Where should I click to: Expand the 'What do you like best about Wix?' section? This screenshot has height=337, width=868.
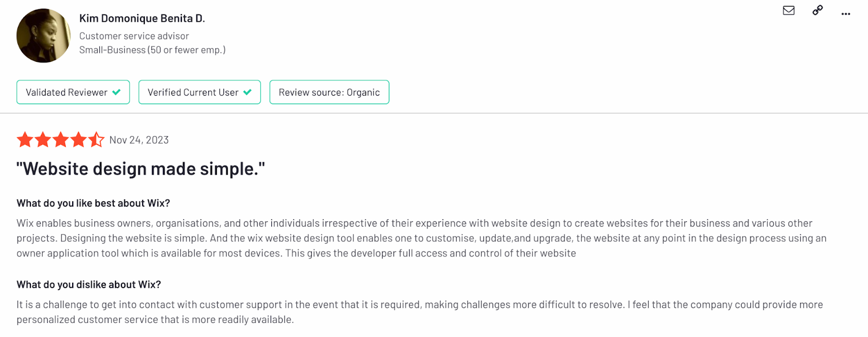(x=93, y=203)
